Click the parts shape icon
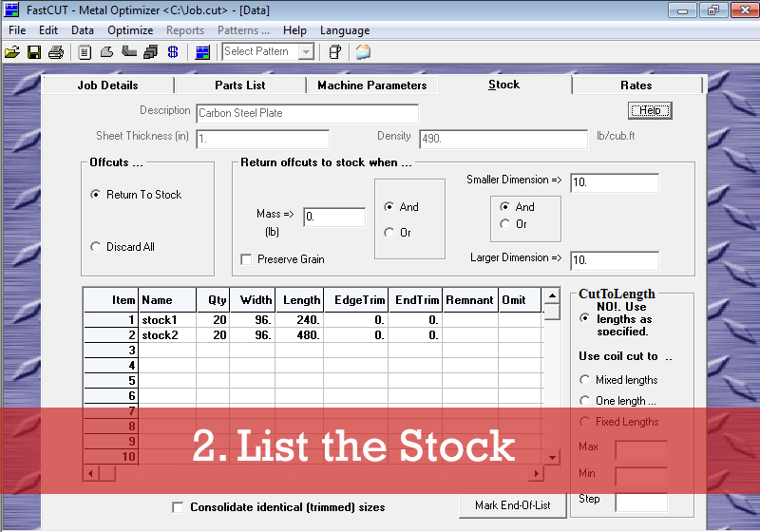This screenshot has width=760, height=532. tap(106, 52)
